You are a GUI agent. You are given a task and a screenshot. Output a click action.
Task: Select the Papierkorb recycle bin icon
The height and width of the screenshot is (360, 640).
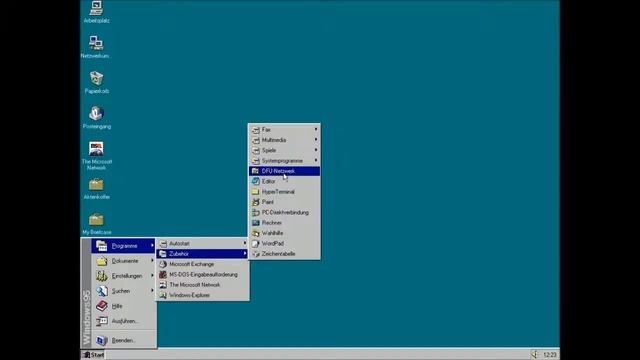pos(96,82)
